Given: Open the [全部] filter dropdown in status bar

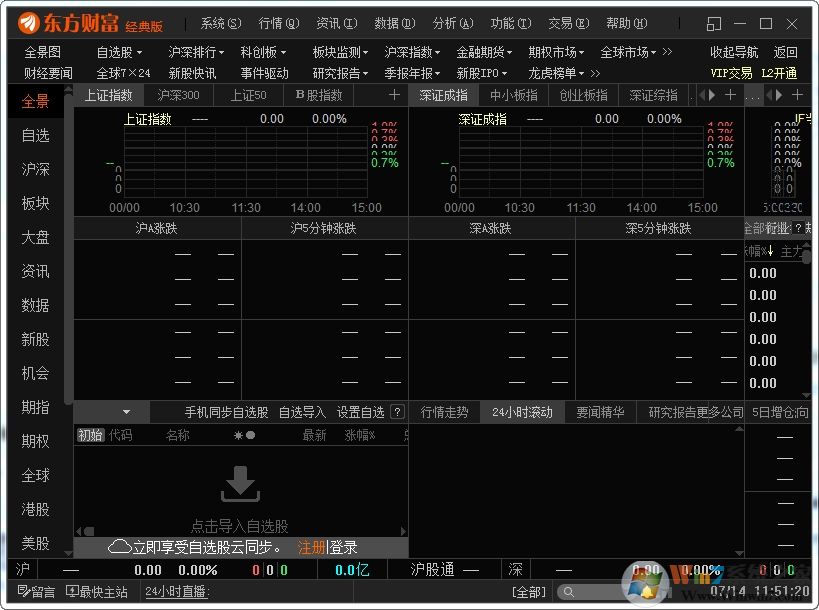Looking at the screenshot, I should 529,592.
